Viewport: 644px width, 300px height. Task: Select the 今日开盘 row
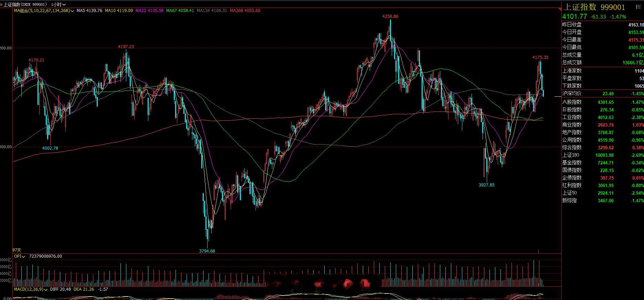point(603,32)
